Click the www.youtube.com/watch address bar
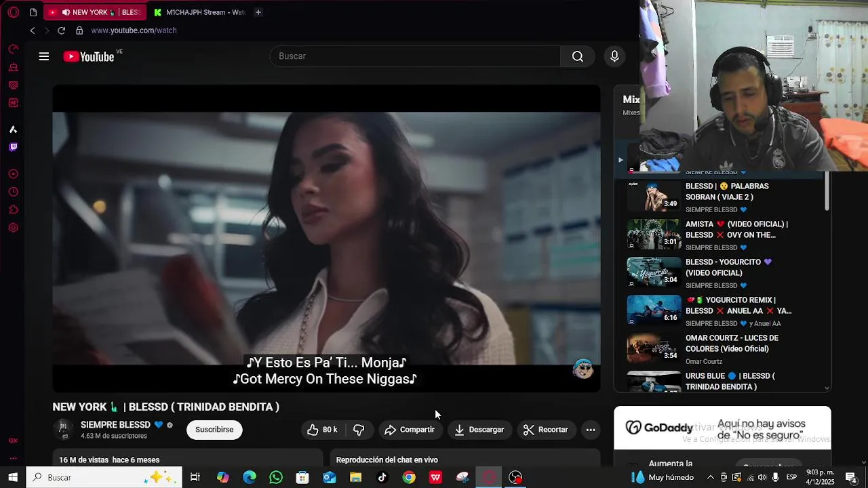The image size is (868, 488). 134,30
